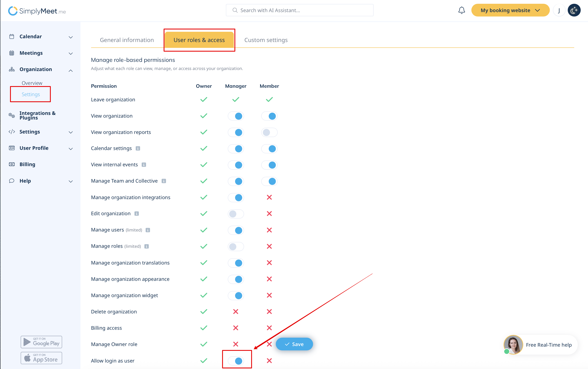Switch to General information tab
Screen dimensions: 588x369
tap(127, 40)
